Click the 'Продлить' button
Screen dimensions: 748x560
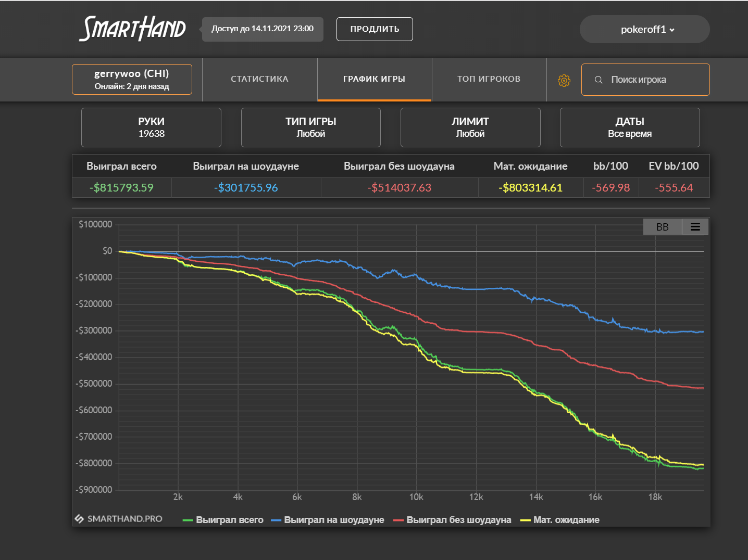tap(375, 29)
